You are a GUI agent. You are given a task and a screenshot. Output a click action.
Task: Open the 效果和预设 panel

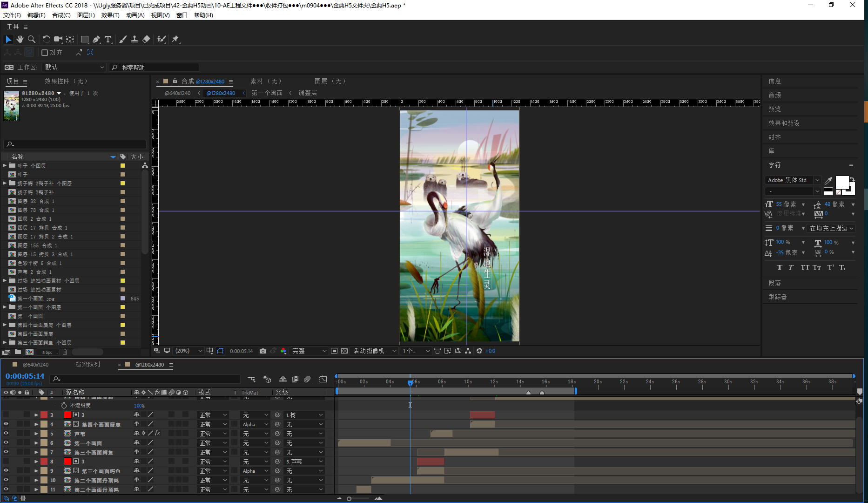784,123
